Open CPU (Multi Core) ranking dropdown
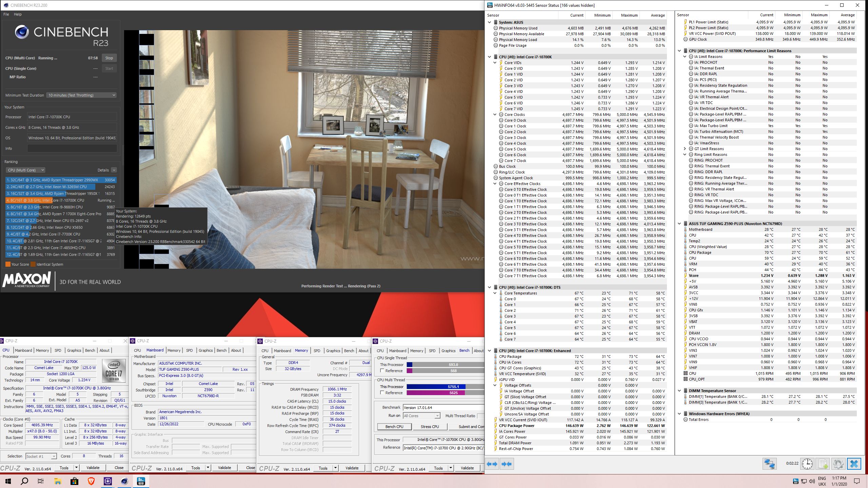This screenshot has height=488, width=868. [25, 170]
